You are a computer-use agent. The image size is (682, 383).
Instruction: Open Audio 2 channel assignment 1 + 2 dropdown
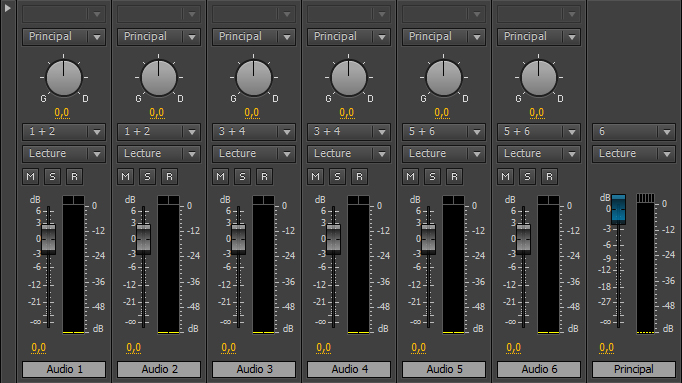click(159, 132)
